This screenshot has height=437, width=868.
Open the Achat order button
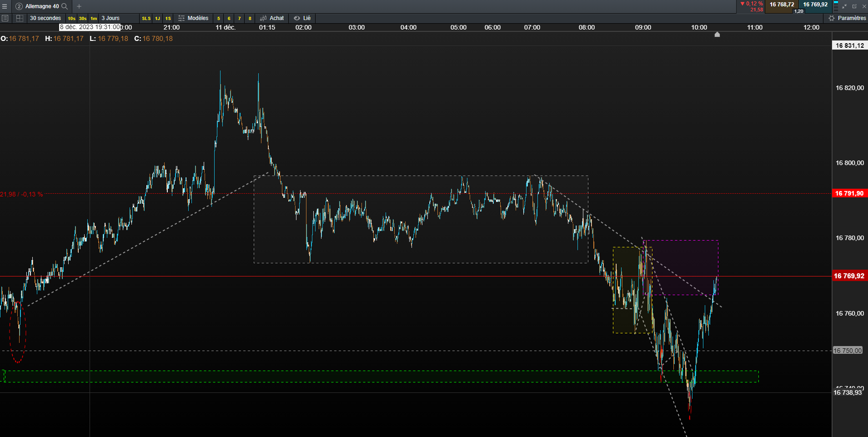click(x=272, y=18)
